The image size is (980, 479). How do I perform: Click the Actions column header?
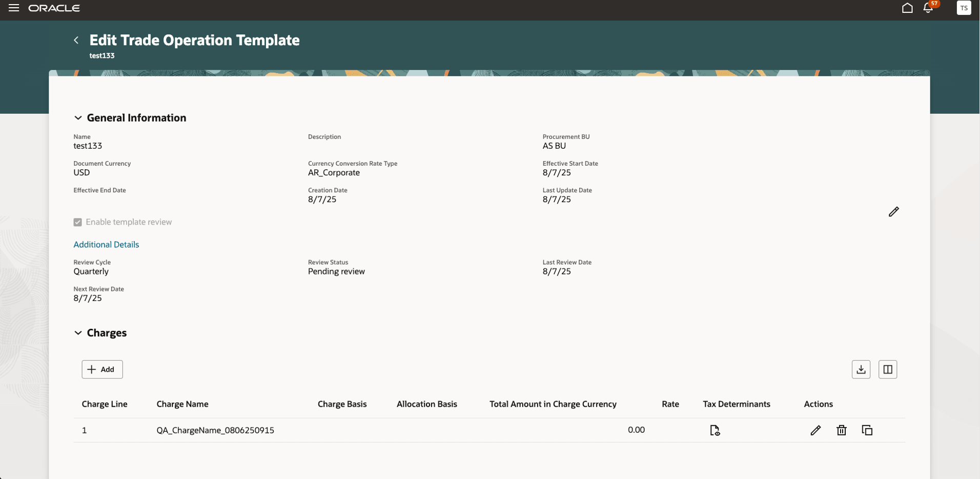[818, 404]
